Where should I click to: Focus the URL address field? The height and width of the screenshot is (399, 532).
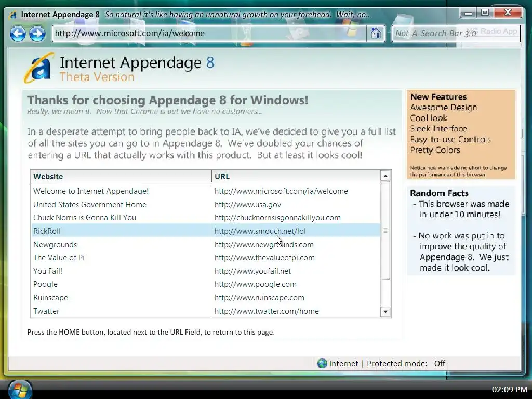point(209,33)
